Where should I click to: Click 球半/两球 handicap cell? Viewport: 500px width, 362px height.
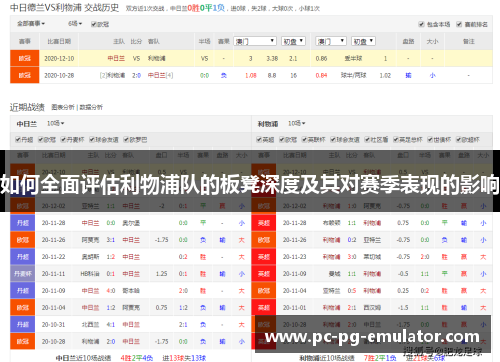click(353, 75)
